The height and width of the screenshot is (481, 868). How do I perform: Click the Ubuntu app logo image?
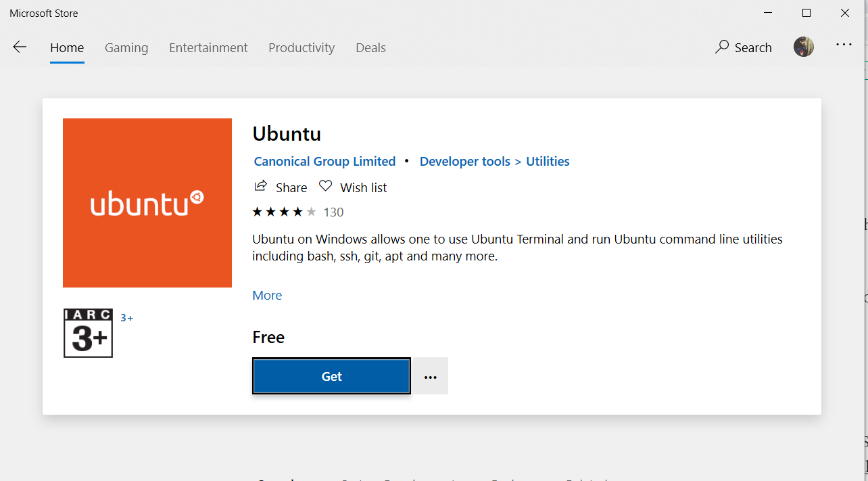pos(147,203)
